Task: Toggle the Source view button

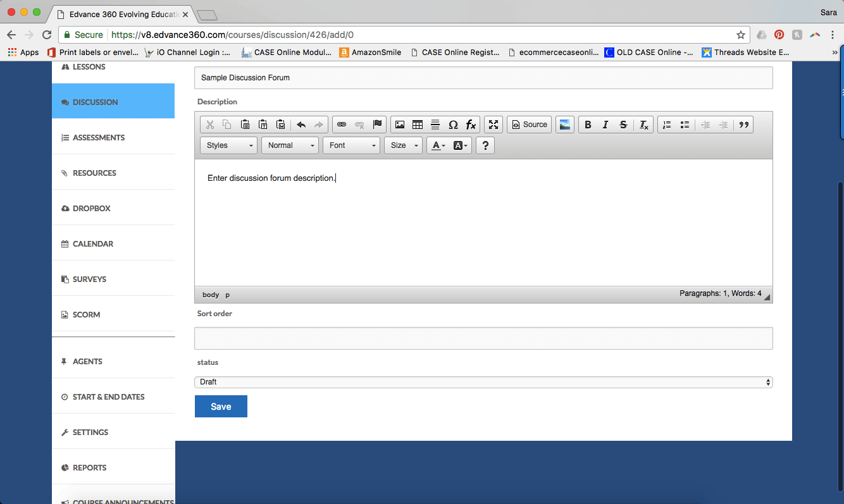Action: point(530,125)
